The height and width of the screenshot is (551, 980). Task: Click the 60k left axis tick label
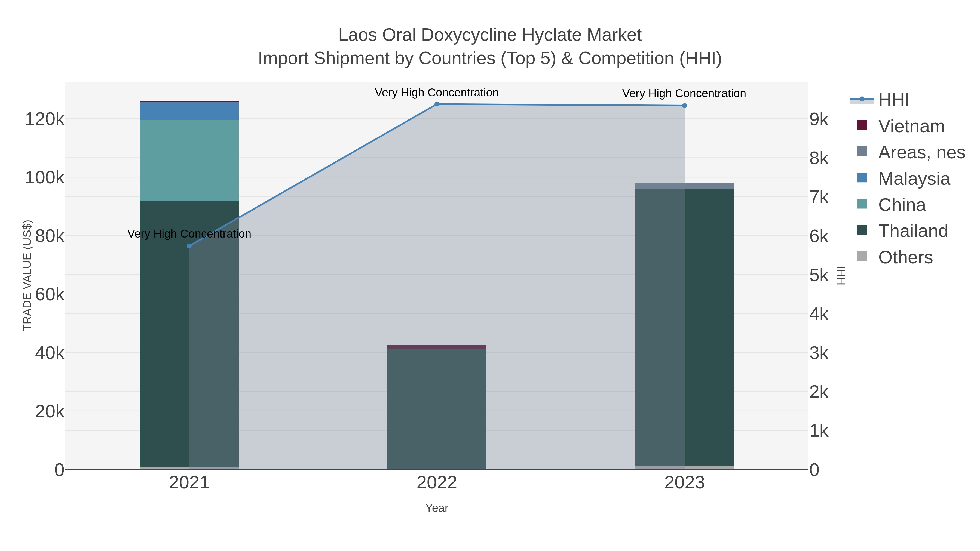tap(50, 294)
